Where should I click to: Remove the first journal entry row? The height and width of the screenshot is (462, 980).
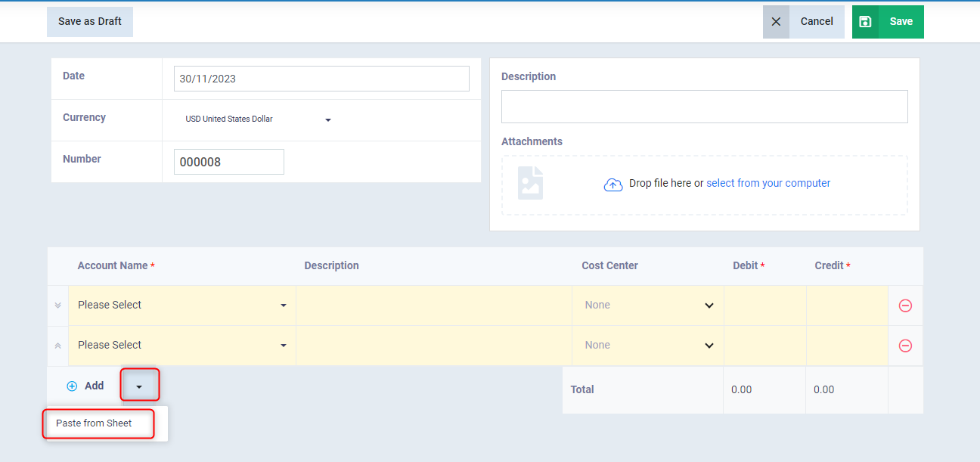click(905, 305)
